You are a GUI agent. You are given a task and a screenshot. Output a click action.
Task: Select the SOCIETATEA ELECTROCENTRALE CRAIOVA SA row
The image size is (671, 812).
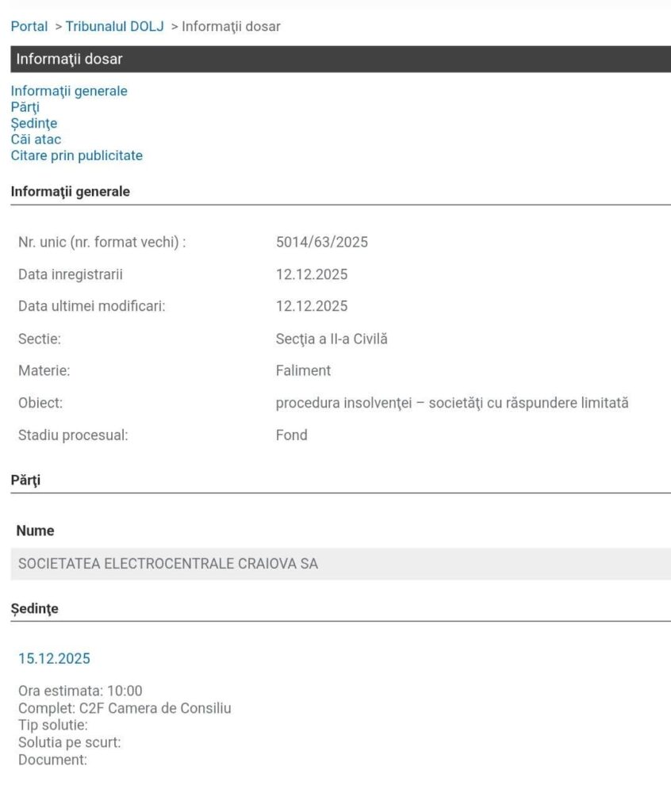[x=168, y=565]
